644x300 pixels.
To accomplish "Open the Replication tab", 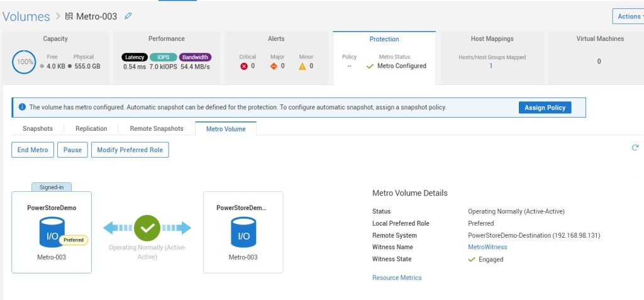I will (91, 128).
